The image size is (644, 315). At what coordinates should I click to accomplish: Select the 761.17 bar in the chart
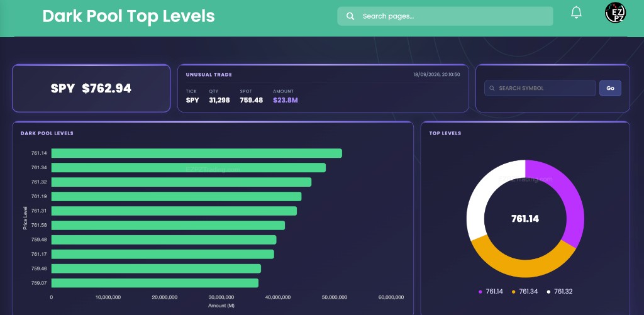point(162,254)
